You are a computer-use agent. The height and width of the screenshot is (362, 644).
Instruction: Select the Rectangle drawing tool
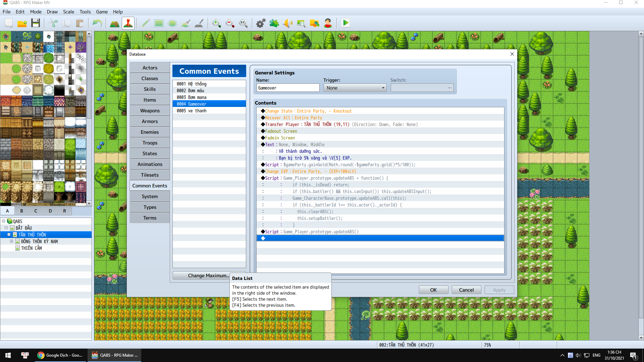click(x=159, y=23)
